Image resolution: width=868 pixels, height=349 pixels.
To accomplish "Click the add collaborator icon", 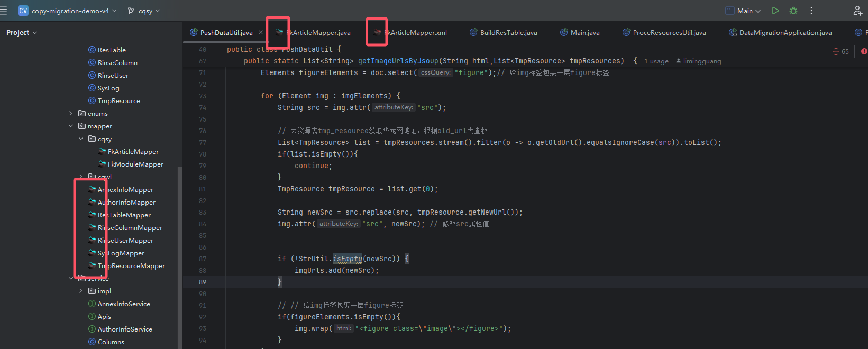I will click(857, 11).
